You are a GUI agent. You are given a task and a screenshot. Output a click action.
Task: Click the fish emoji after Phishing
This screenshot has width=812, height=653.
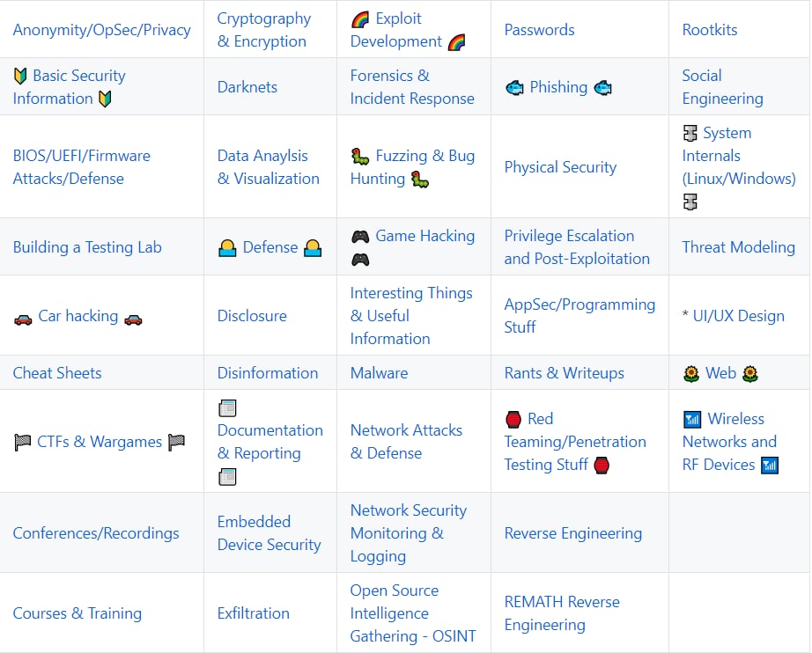(x=602, y=88)
